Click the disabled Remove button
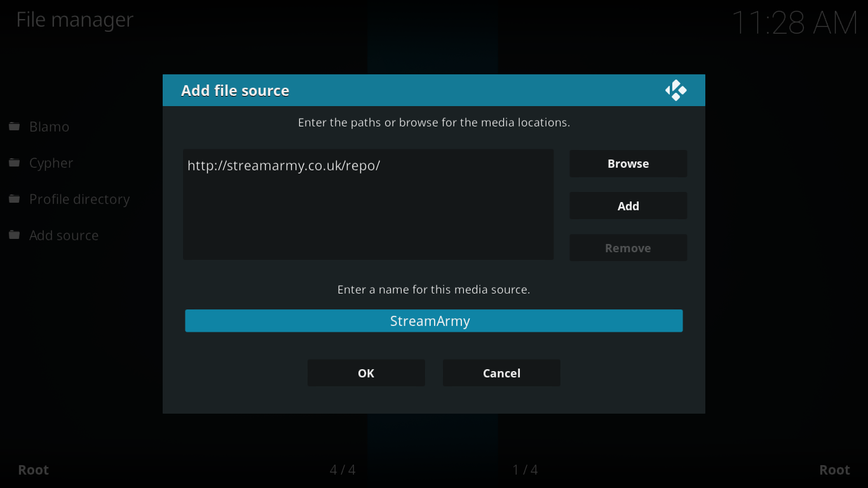 tap(628, 247)
